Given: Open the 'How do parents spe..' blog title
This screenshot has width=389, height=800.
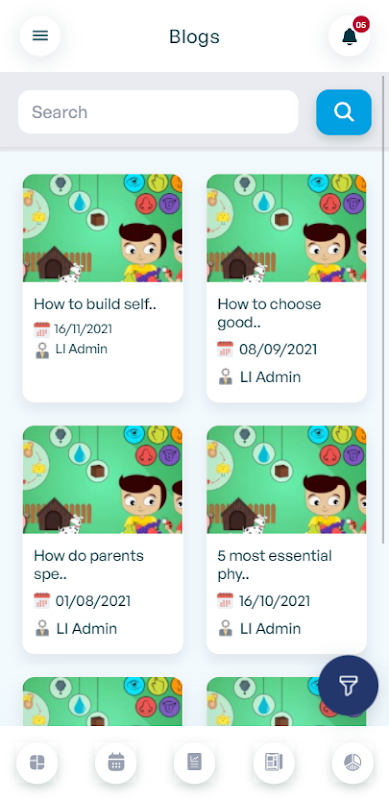Looking at the screenshot, I should 89,565.
